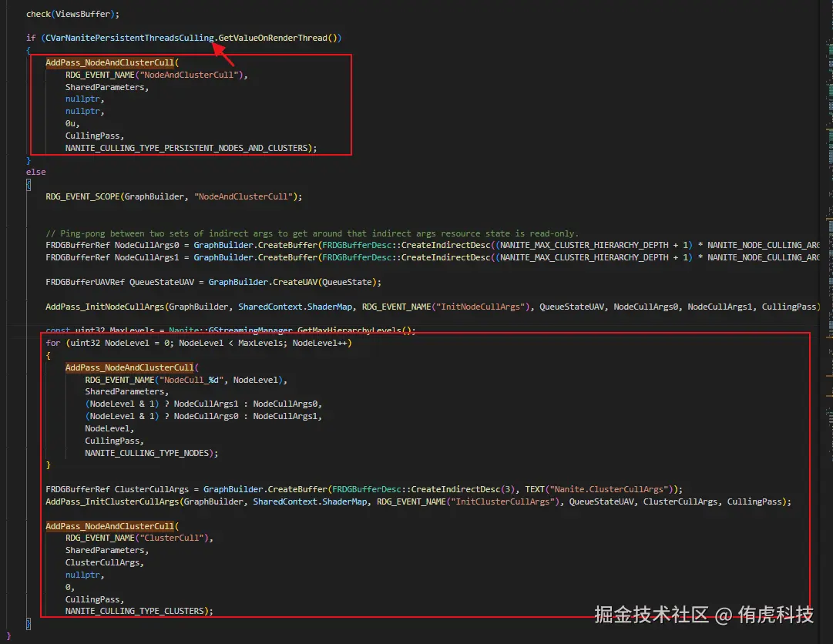Screen dimensions: 833x644
Task: Click the else keyword
Action: (36, 172)
